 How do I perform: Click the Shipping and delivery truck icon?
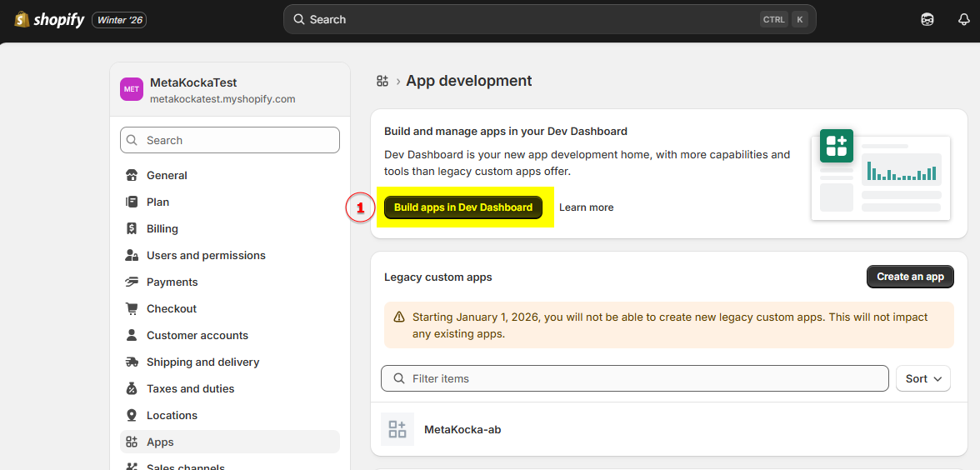point(132,362)
